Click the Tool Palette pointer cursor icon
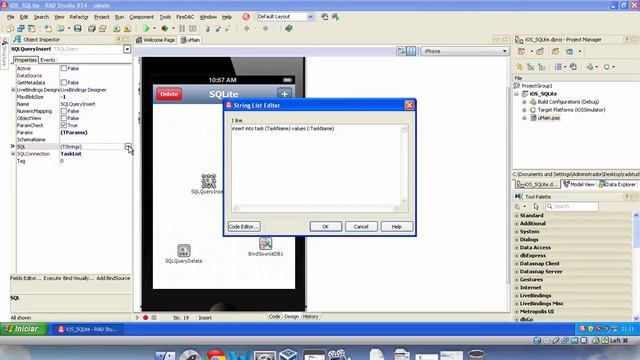 click(536, 207)
